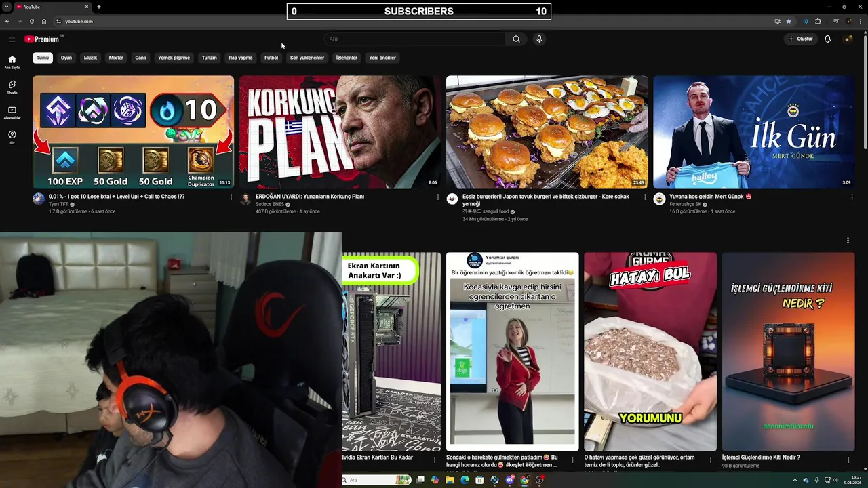This screenshot has height=488, width=868.
Task: Go to YouTube Premium logo home
Action: (42, 39)
